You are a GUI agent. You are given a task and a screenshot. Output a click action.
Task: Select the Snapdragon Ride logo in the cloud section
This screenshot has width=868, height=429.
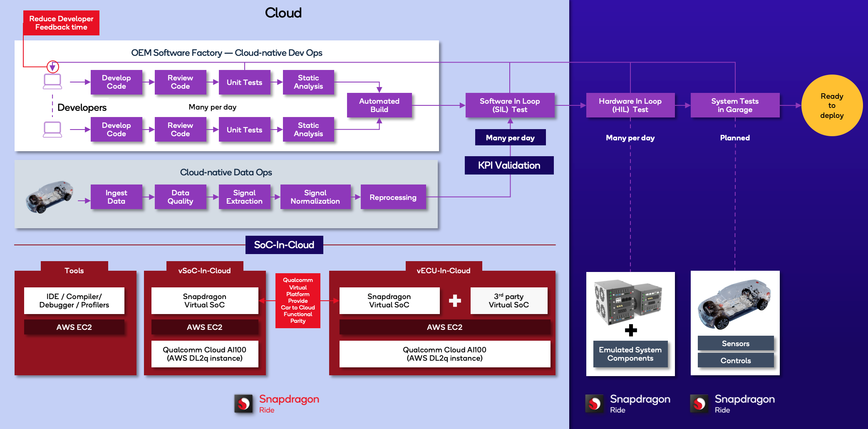277,404
